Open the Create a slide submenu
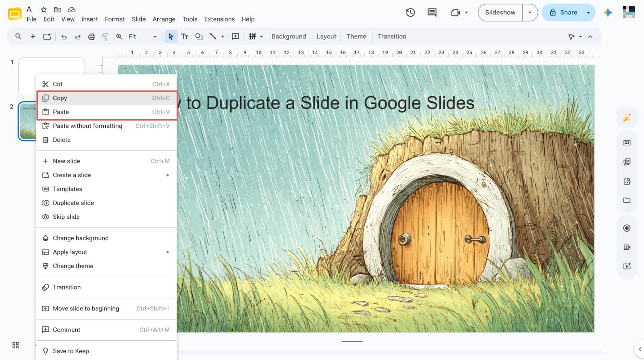 [106, 175]
